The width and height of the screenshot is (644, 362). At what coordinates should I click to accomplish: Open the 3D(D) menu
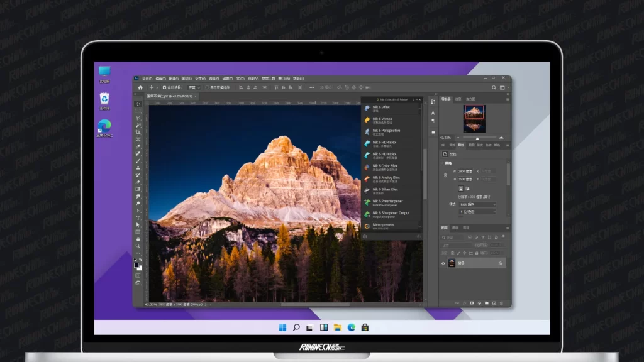tap(240, 79)
